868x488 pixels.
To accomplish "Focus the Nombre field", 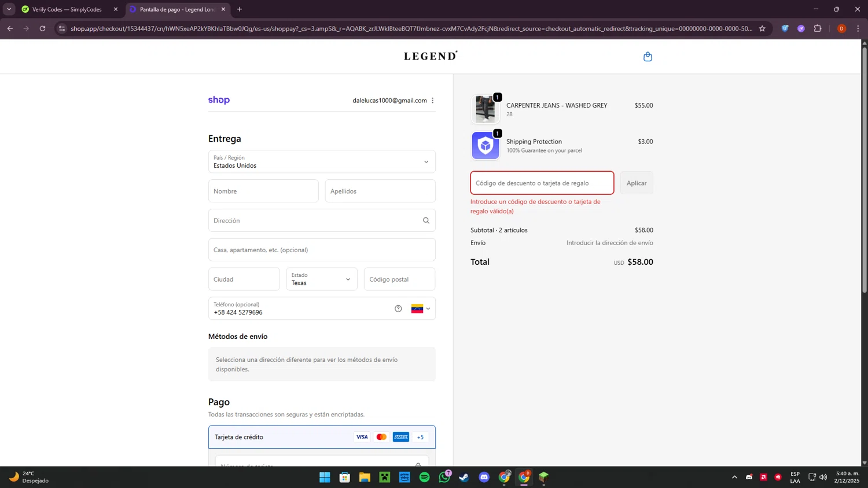I will (x=263, y=191).
